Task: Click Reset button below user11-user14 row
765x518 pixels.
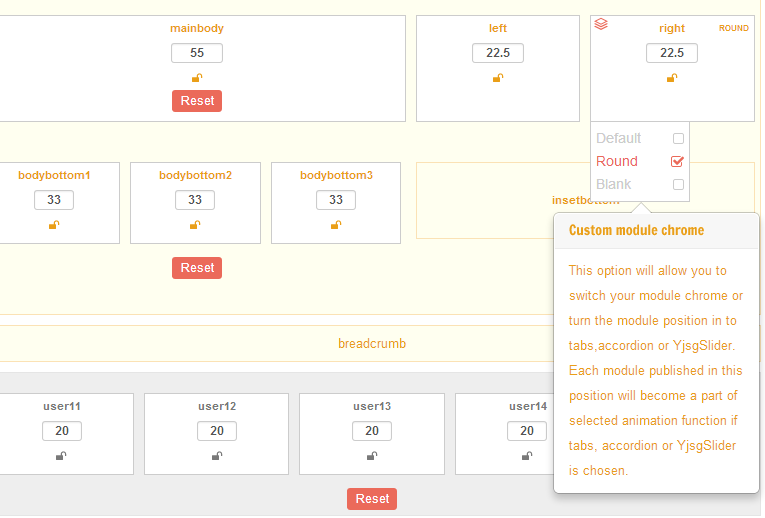Action: 372,499
